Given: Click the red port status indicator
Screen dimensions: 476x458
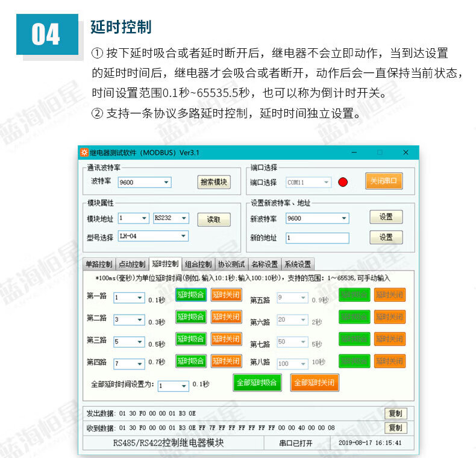Looking at the screenshot, I should click(x=343, y=182).
